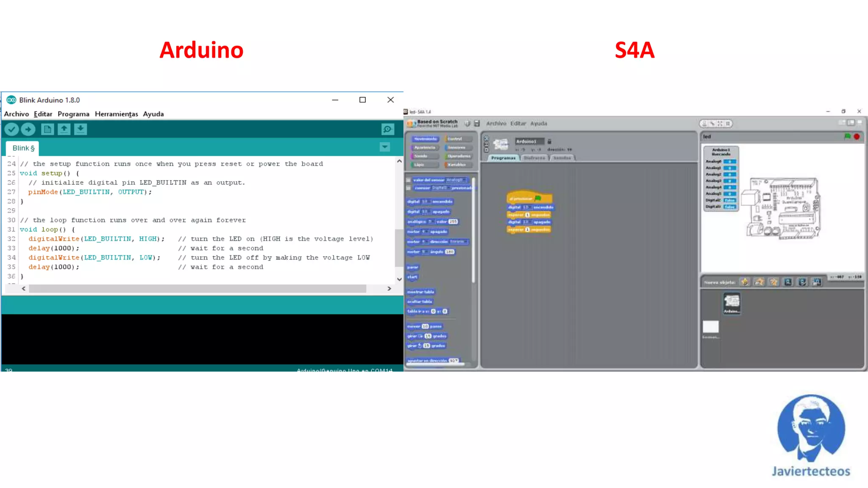Viewport: 868px width, 488px height.
Task: Open the Serial Monitor magnifier icon
Action: coord(387,129)
